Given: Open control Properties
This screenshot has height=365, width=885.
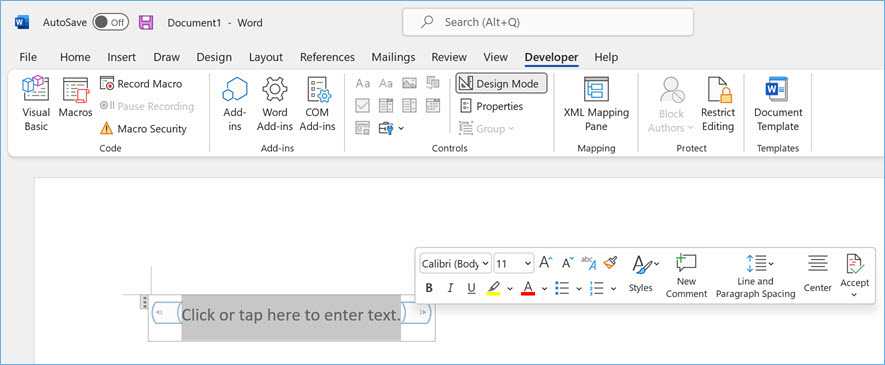Looking at the screenshot, I should point(491,106).
